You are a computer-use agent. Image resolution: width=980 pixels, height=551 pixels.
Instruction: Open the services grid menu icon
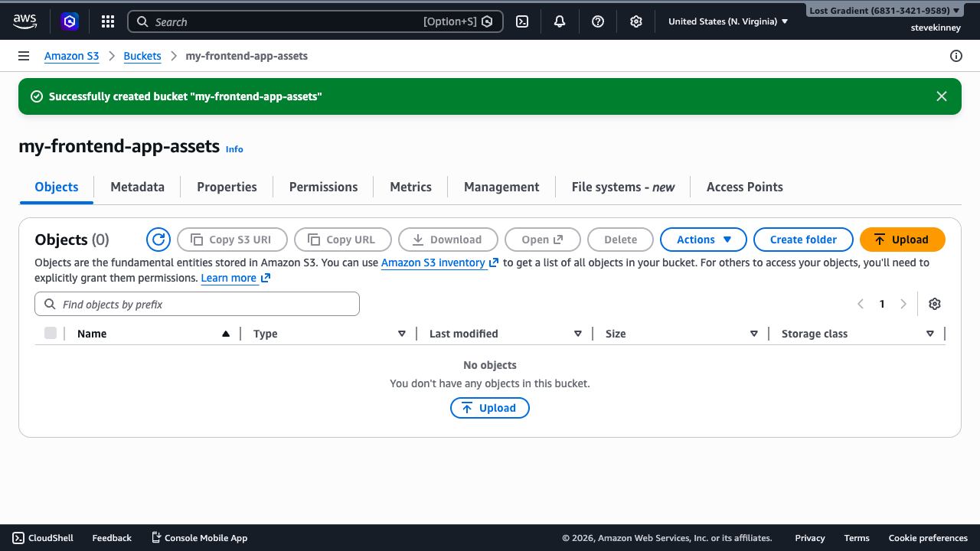[x=108, y=21]
